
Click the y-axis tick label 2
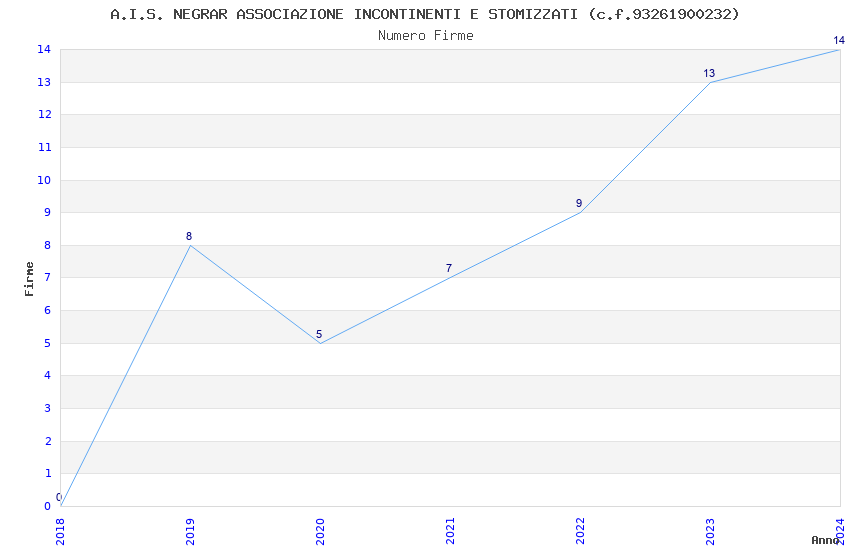pyautogui.click(x=48, y=442)
